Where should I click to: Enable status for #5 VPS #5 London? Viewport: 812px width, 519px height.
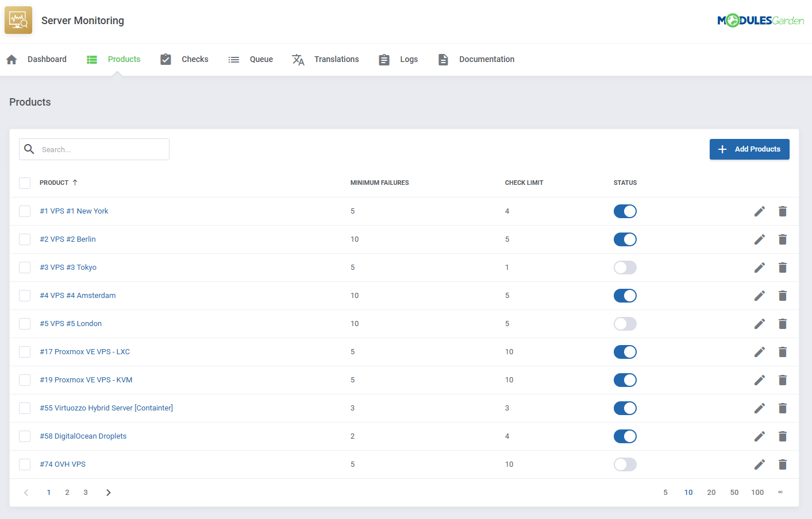(x=625, y=323)
